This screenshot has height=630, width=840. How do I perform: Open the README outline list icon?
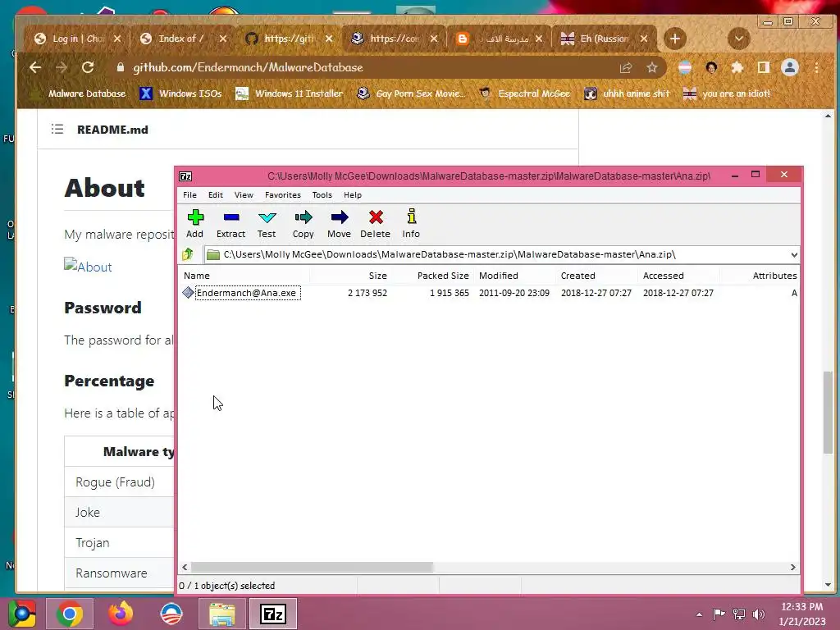(57, 129)
